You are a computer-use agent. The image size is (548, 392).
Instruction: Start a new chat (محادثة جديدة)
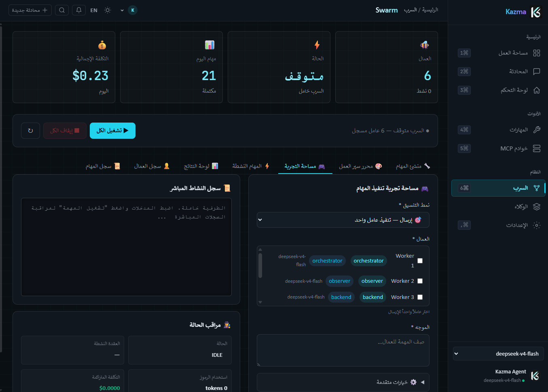30,10
